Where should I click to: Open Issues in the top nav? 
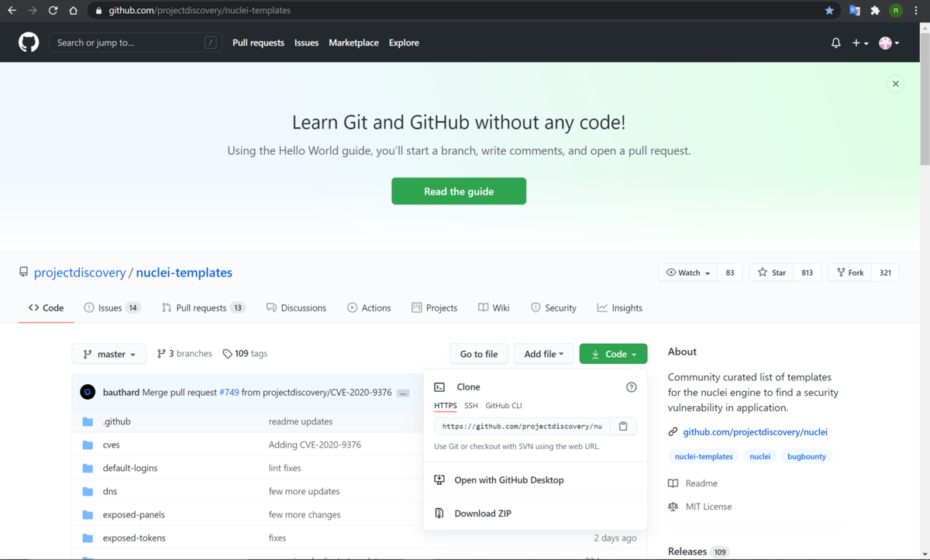(x=306, y=43)
